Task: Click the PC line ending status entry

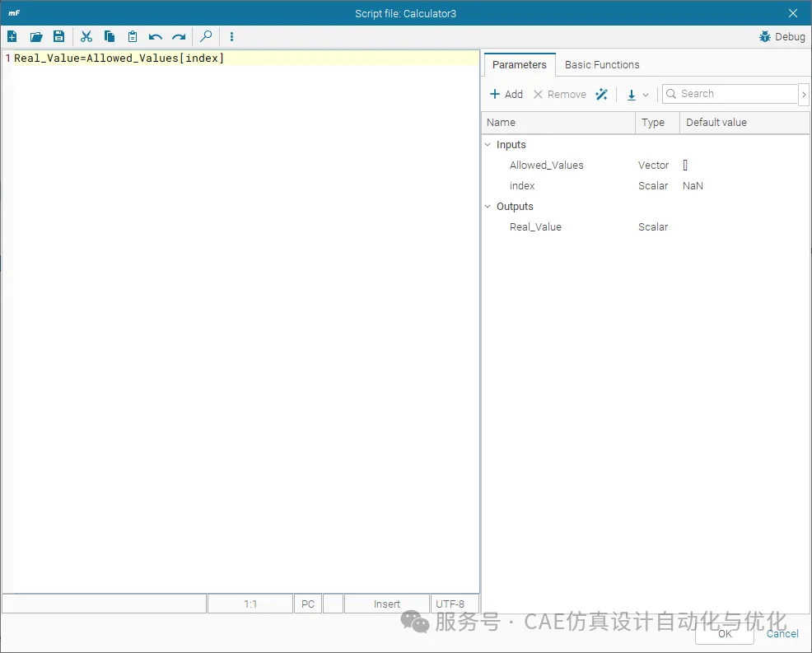Action: point(308,604)
